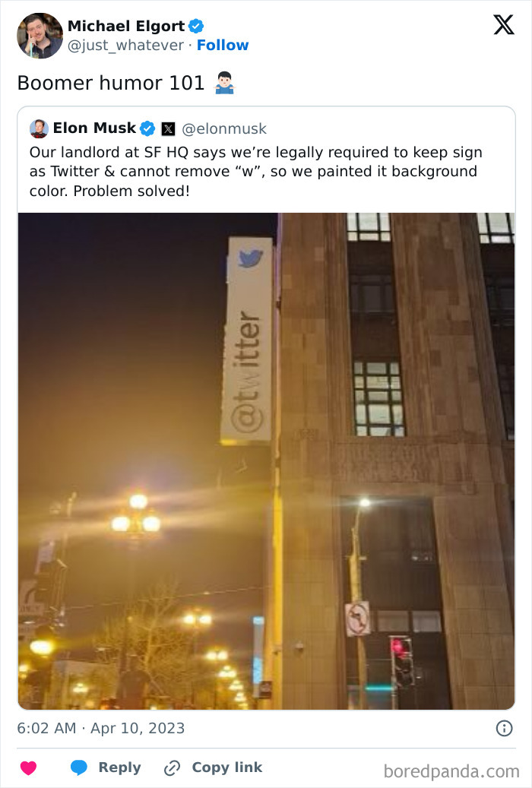Click the X logo in top corner
Image resolution: width=532 pixels, height=788 pixels.
[503, 24]
